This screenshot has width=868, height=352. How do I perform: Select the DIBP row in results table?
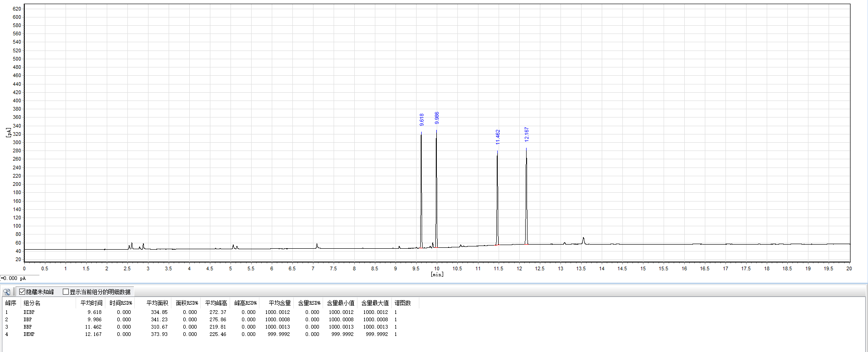pos(210,312)
